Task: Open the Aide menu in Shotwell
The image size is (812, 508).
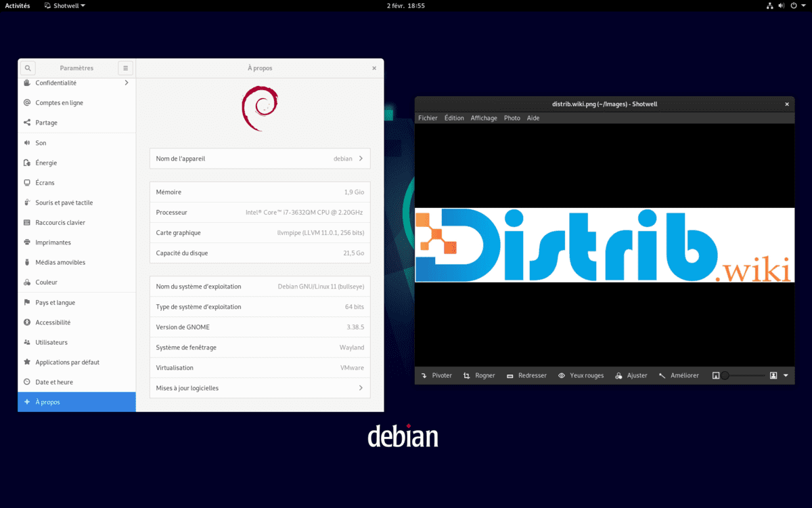Action: (x=533, y=118)
